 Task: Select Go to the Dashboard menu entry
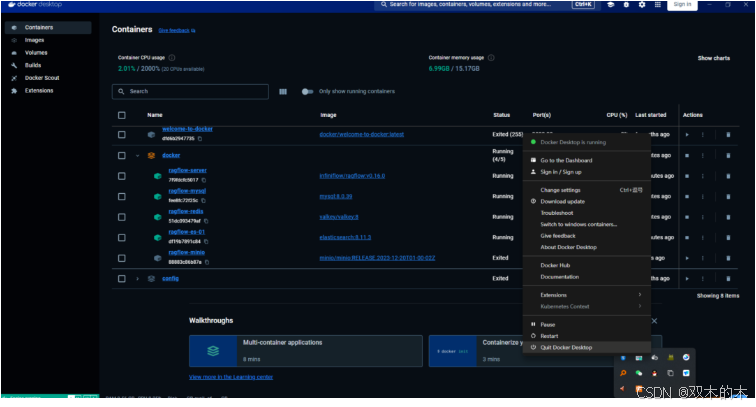coord(587,161)
